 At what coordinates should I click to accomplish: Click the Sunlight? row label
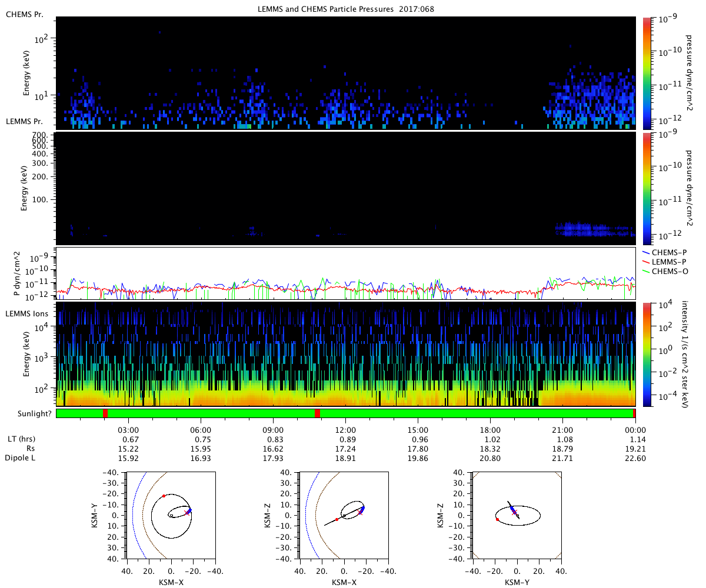(28, 413)
